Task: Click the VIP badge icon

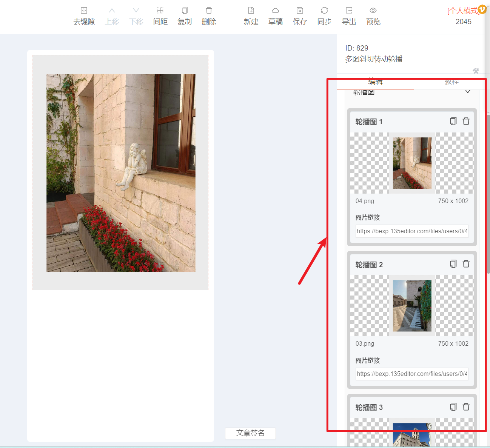Action: point(482,9)
